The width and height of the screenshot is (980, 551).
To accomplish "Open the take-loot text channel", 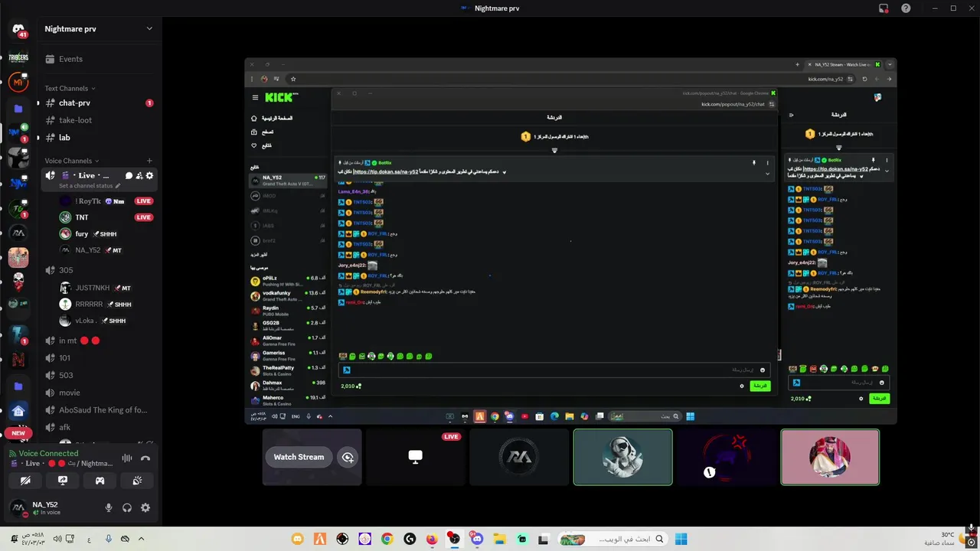I will (99, 120).
